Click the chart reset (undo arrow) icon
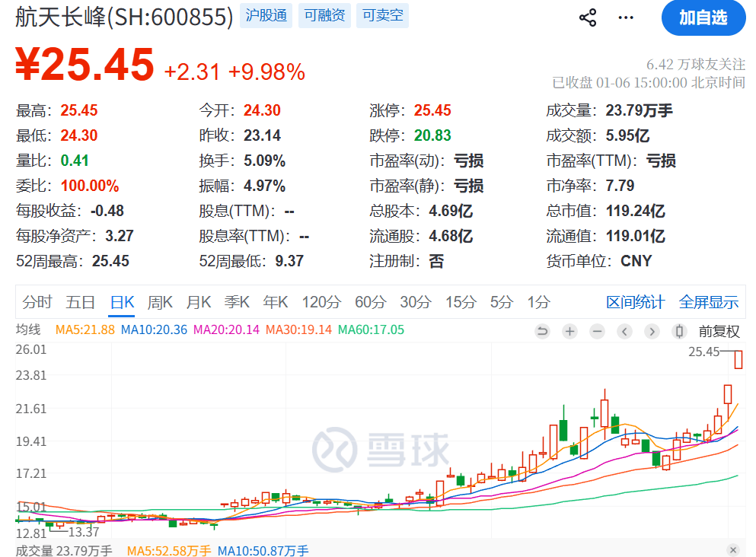Screen dimensions: 756x557 point(542,332)
